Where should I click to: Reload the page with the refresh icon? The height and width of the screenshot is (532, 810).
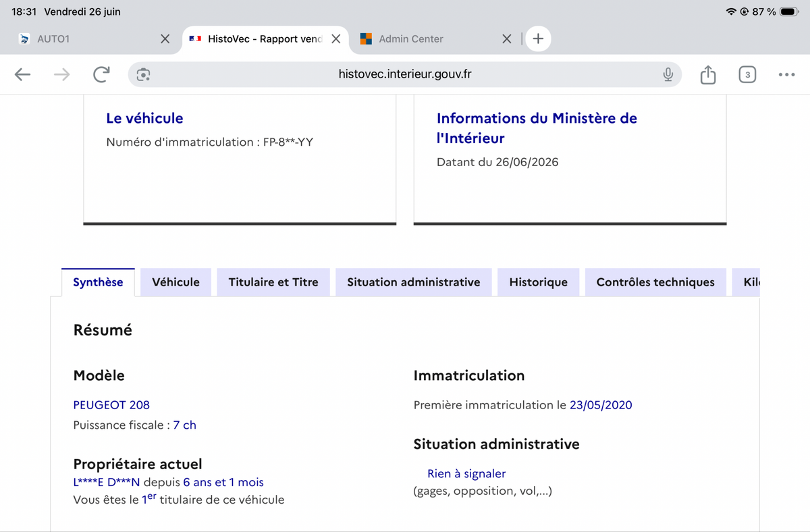tap(101, 74)
